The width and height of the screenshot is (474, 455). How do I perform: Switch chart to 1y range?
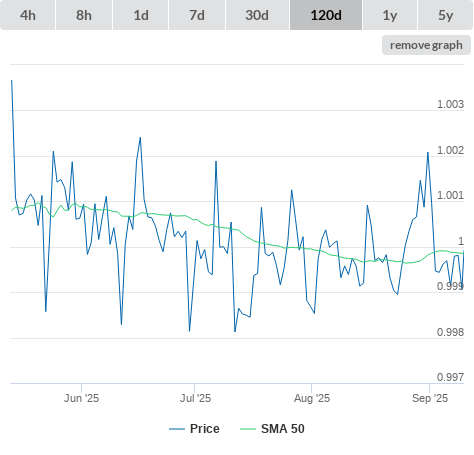coord(390,15)
